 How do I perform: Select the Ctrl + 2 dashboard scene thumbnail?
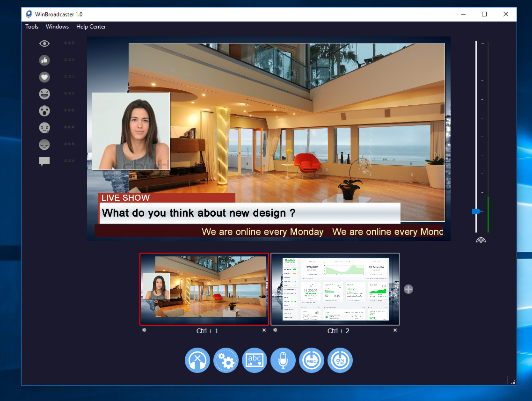335,289
